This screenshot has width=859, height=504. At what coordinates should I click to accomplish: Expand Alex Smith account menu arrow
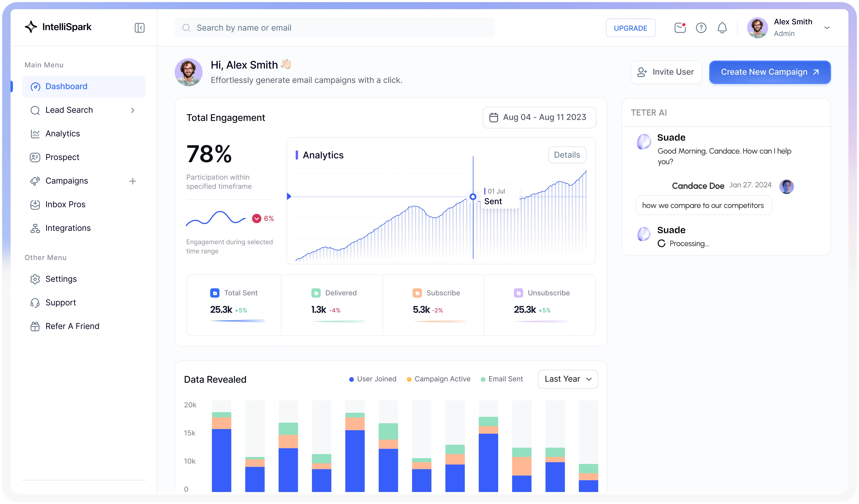pos(827,27)
